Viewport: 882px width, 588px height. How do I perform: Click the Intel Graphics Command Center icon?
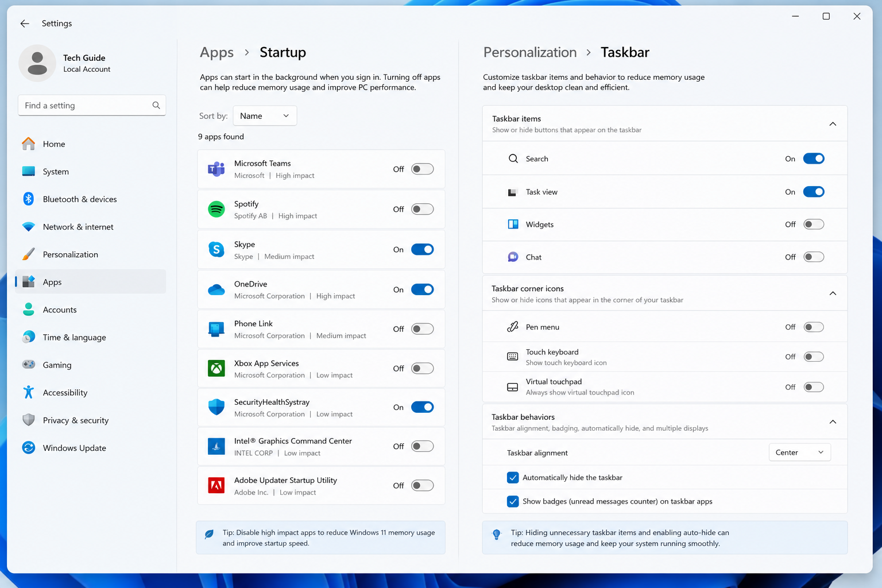coord(216,446)
